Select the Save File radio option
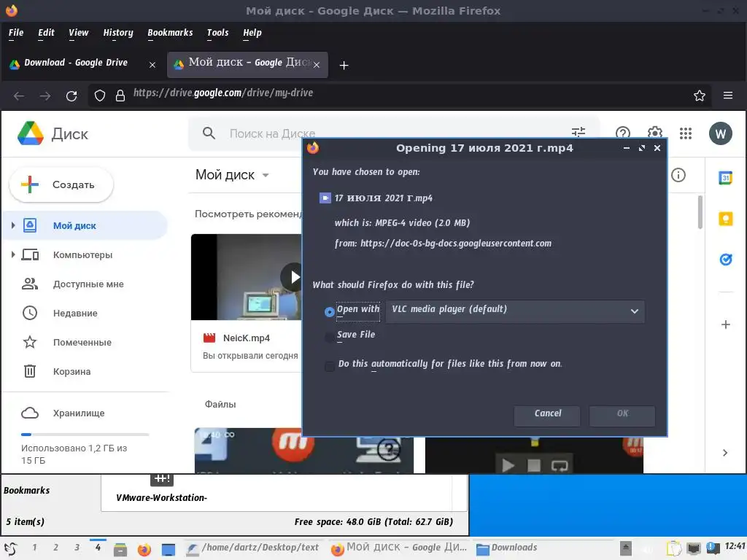 (329, 337)
